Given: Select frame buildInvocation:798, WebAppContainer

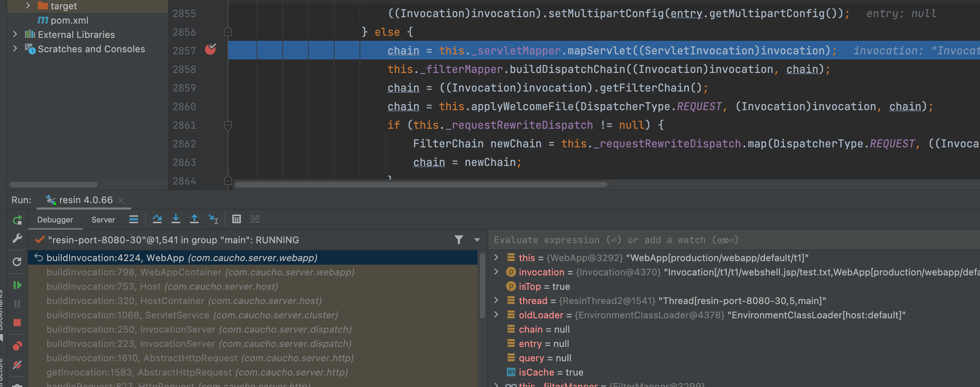Looking at the screenshot, I should [x=200, y=272].
